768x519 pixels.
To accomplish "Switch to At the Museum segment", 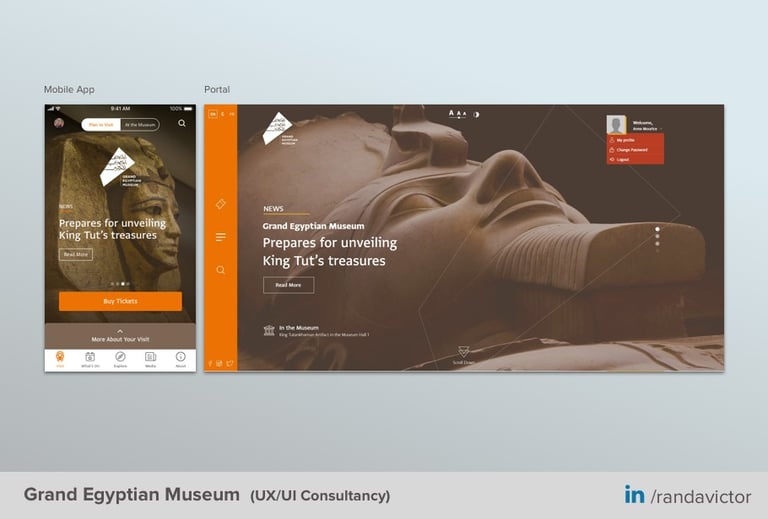I will pyautogui.click(x=140, y=125).
